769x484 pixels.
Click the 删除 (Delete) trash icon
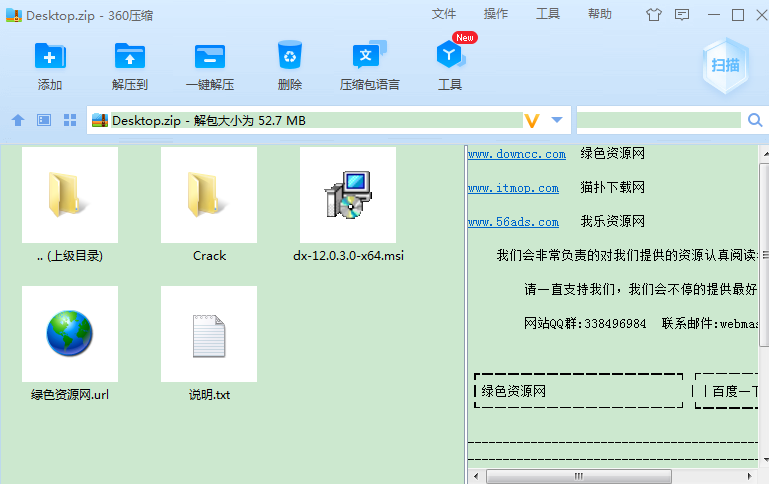click(290, 55)
